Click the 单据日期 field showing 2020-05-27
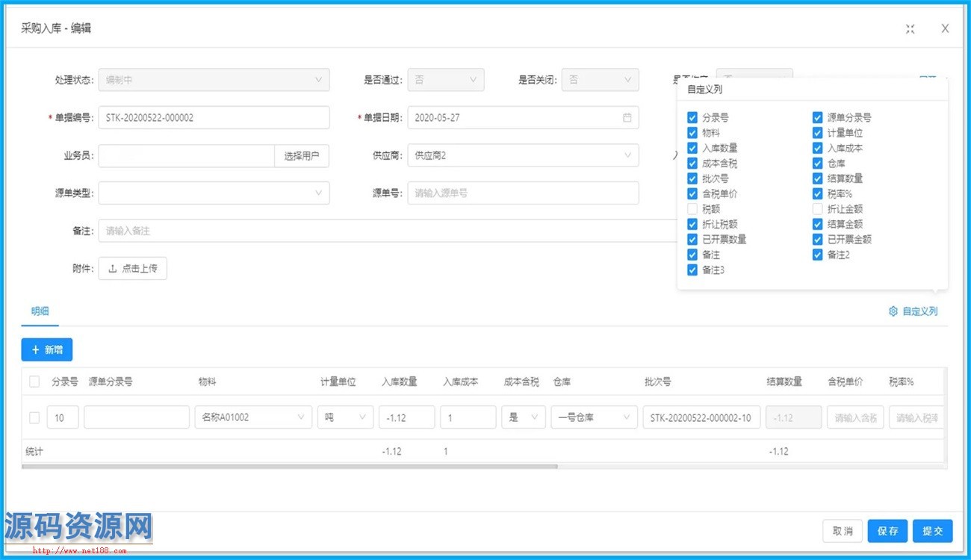This screenshot has height=560, width=971. [x=523, y=117]
